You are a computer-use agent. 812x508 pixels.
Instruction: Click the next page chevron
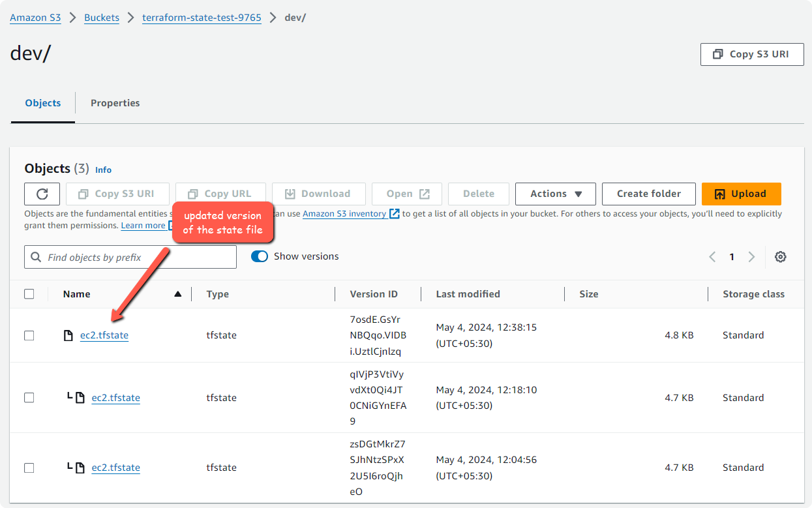[751, 256]
